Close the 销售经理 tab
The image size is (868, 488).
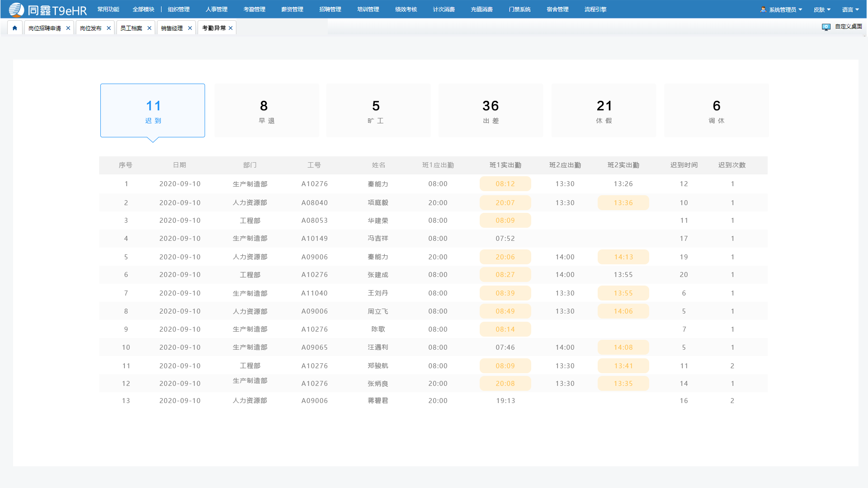pos(190,28)
